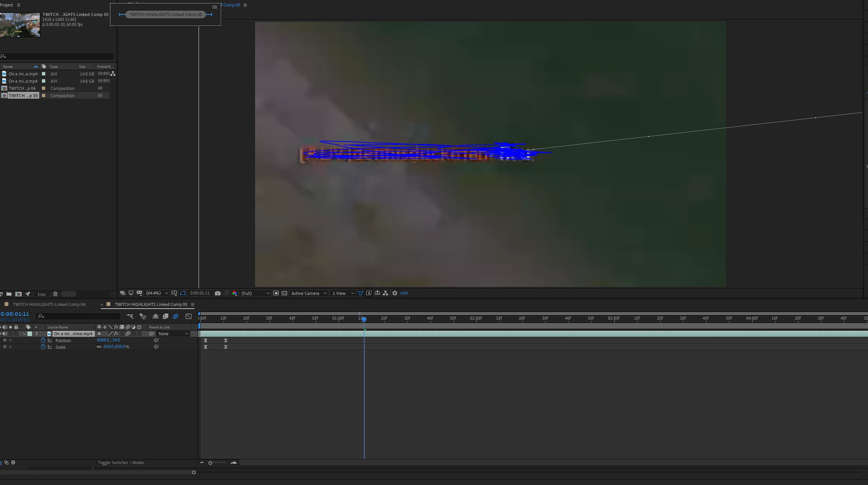The width and height of the screenshot is (868, 485).
Task: Delete selected project item with trash icon
Action: [x=55, y=294]
